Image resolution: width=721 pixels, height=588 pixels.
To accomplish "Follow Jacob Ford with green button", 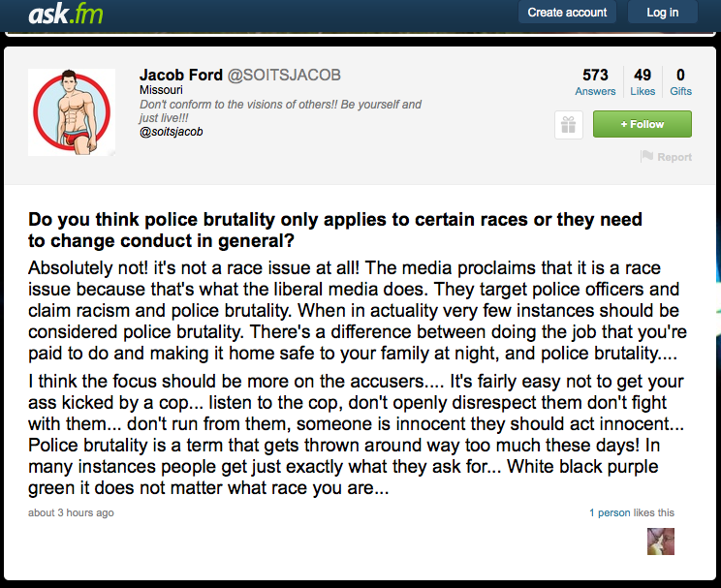I will pyautogui.click(x=642, y=124).
